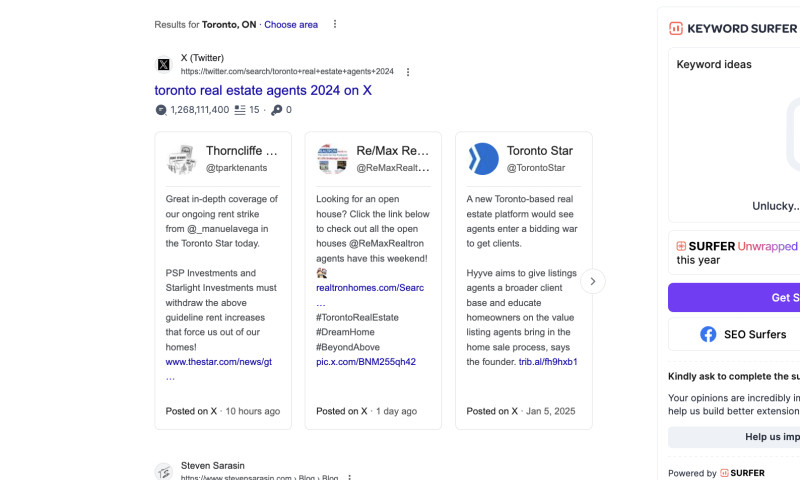Click the search volume icon under title
Image resolution: width=800 pixels, height=480 pixels.
pyautogui.click(x=161, y=110)
